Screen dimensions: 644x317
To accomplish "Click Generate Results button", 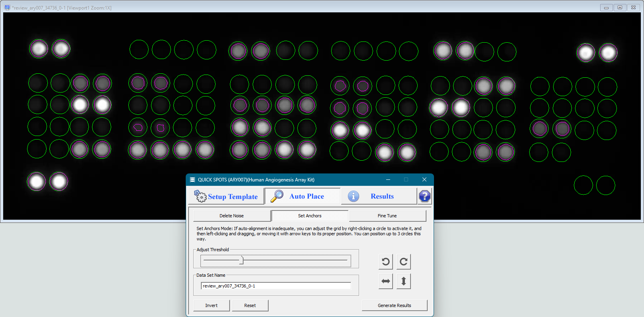I will click(x=395, y=305).
